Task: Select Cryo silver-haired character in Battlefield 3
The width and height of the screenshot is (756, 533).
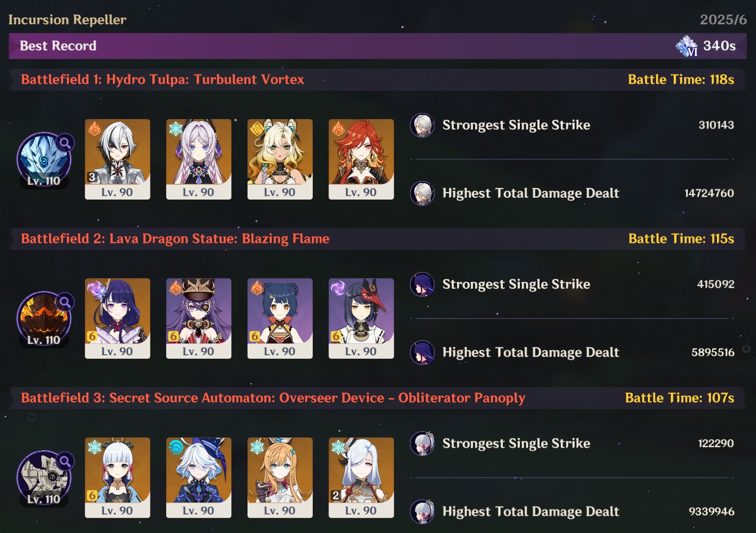Action: pos(361,477)
